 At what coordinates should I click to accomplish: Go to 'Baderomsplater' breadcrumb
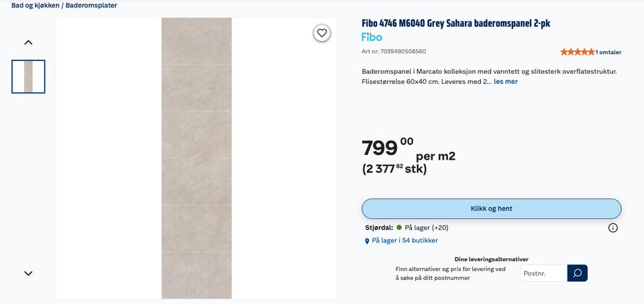[91, 6]
